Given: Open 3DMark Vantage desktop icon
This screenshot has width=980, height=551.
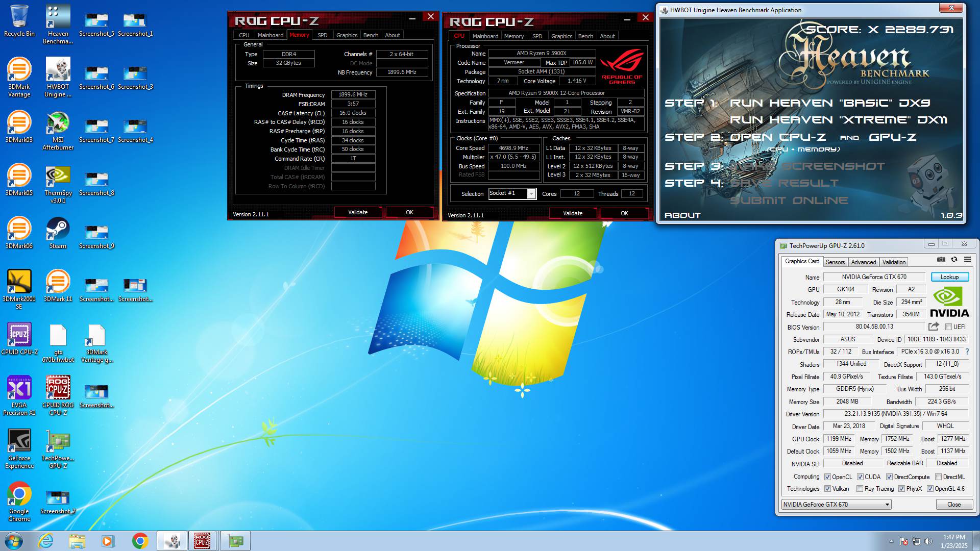Looking at the screenshot, I should coord(19,77).
